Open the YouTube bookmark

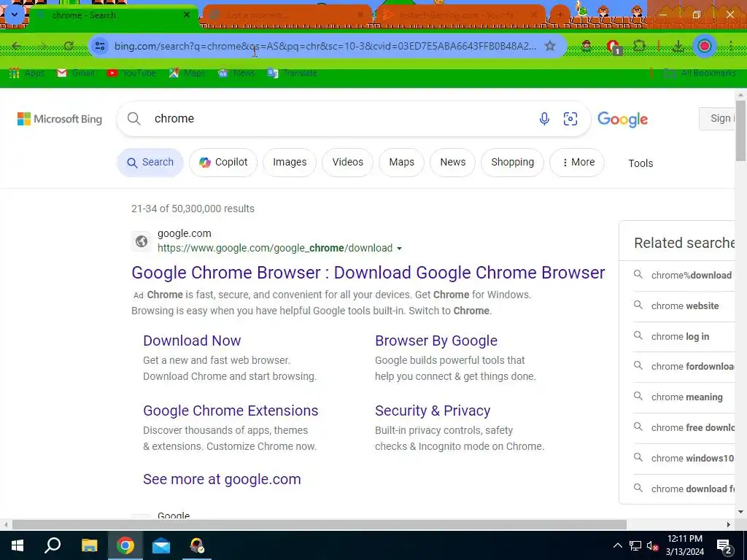(x=132, y=73)
